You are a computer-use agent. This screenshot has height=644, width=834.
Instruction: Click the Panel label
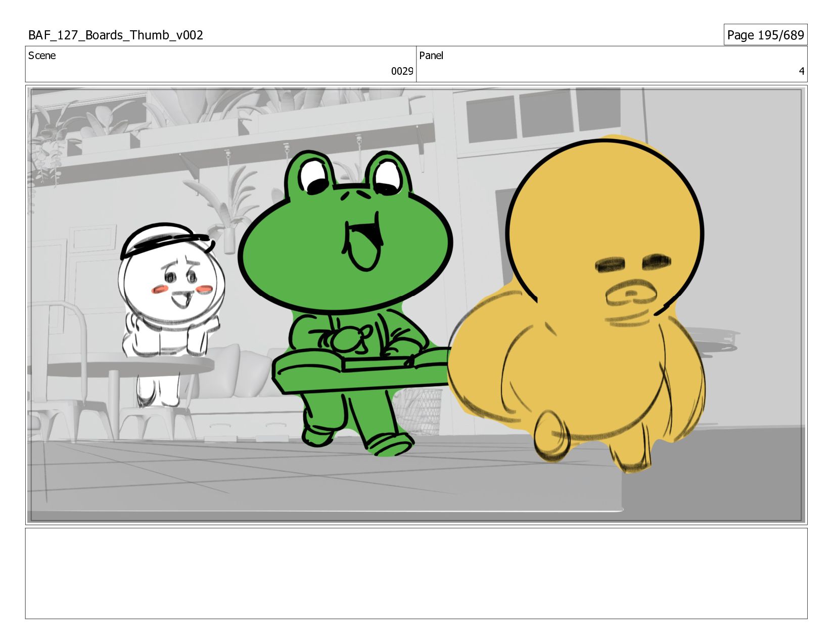tap(431, 56)
